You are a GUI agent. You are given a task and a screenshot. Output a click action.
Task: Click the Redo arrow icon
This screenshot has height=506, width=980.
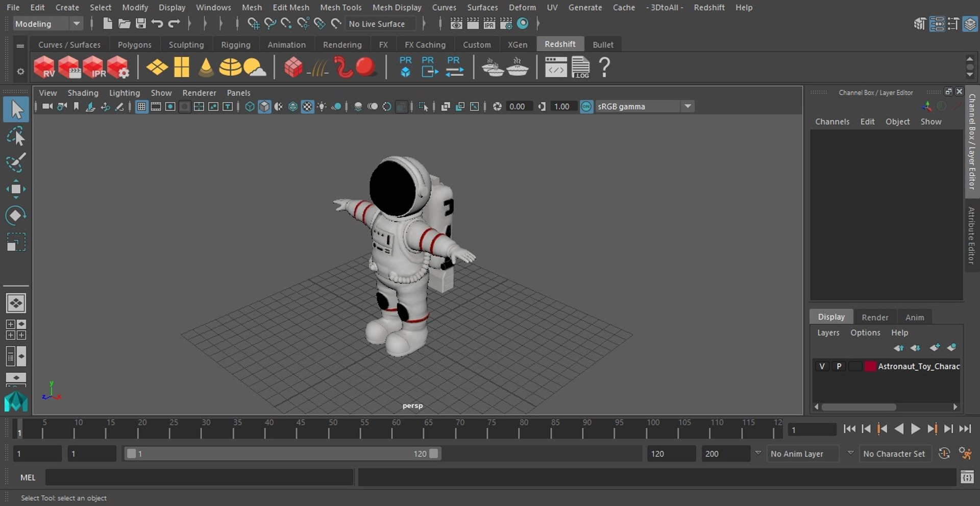tap(174, 23)
